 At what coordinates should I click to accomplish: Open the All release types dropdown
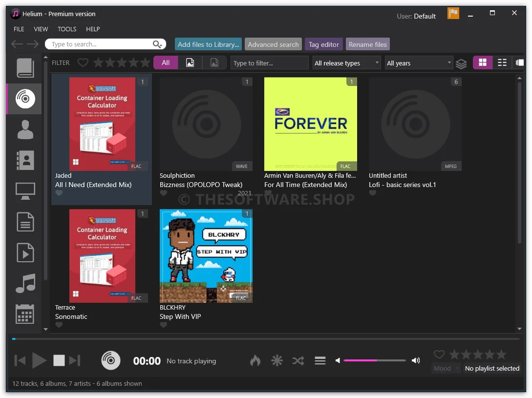pyautogui.click(x=346, y=63)
